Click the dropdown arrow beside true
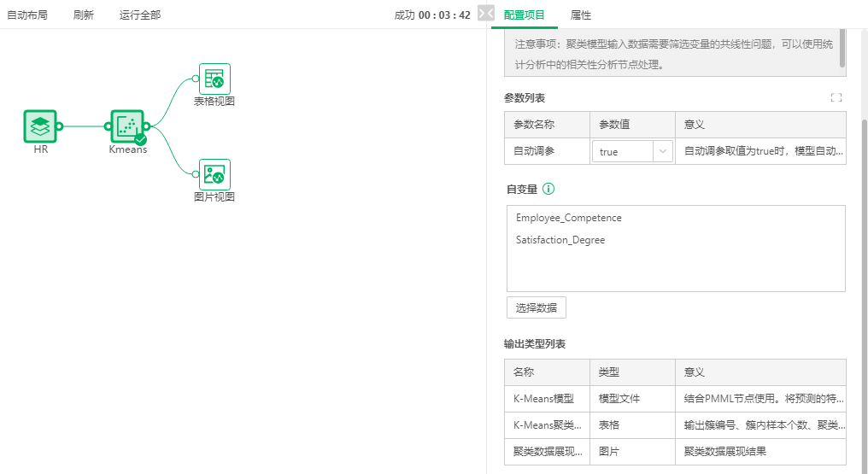Viewport: 868px width, 474px height. point(662,151)
